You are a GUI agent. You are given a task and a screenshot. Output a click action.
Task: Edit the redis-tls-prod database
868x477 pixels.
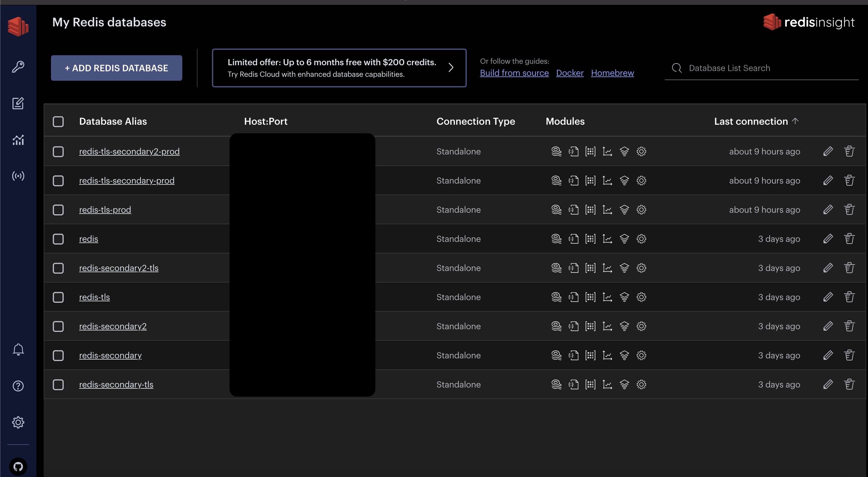(x=828, y=210)
